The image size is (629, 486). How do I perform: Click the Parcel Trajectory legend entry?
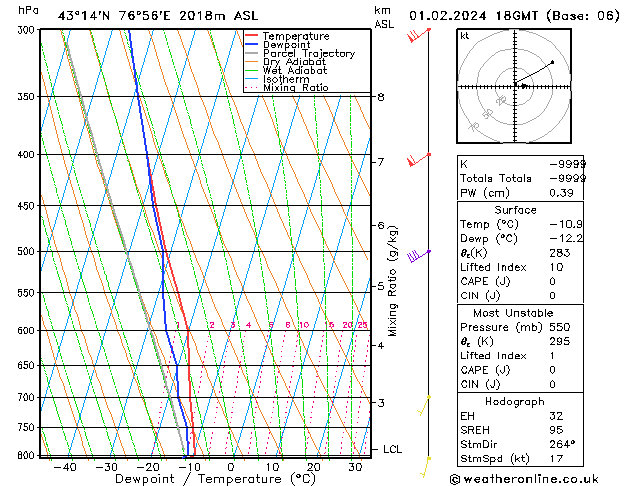(308, 54)
